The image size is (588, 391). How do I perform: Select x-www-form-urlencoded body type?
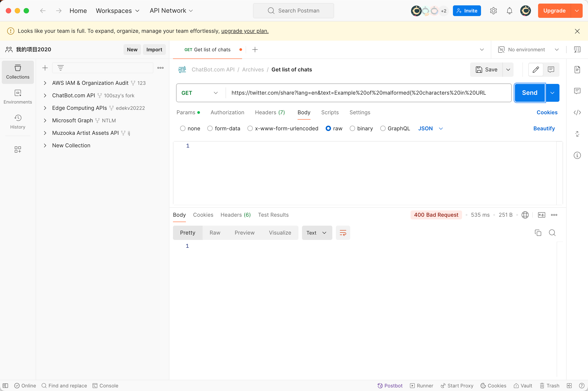tap(250, 128)
